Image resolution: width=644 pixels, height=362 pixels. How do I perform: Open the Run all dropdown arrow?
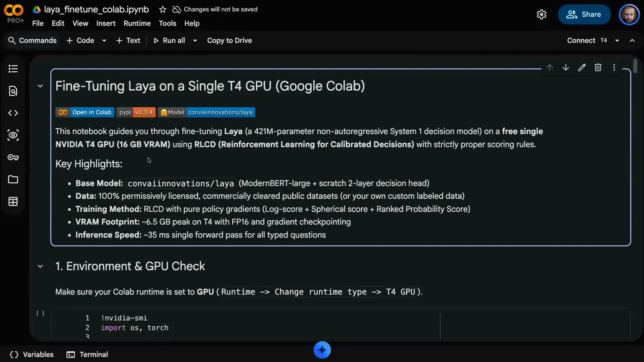click(195, 41)
